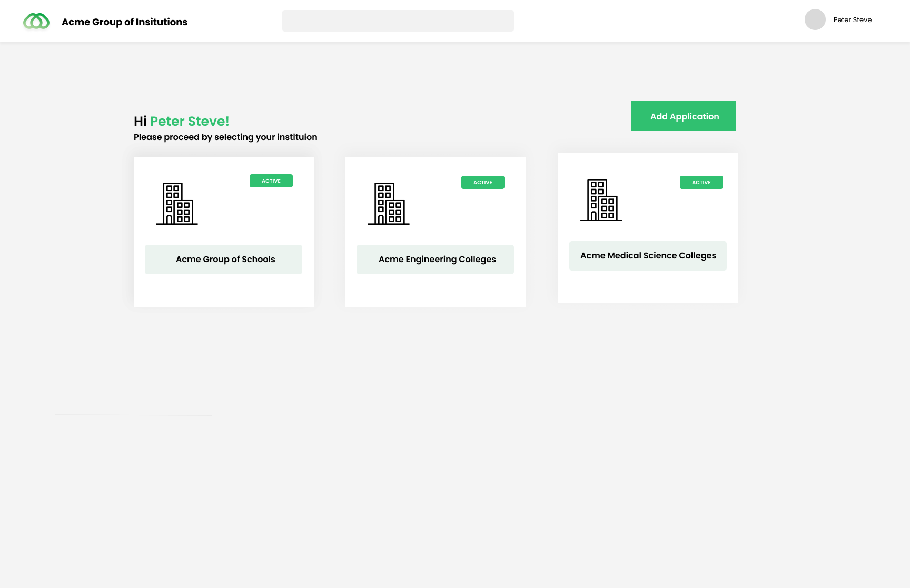Click the Peter Steve name label

tap(852, 19)
